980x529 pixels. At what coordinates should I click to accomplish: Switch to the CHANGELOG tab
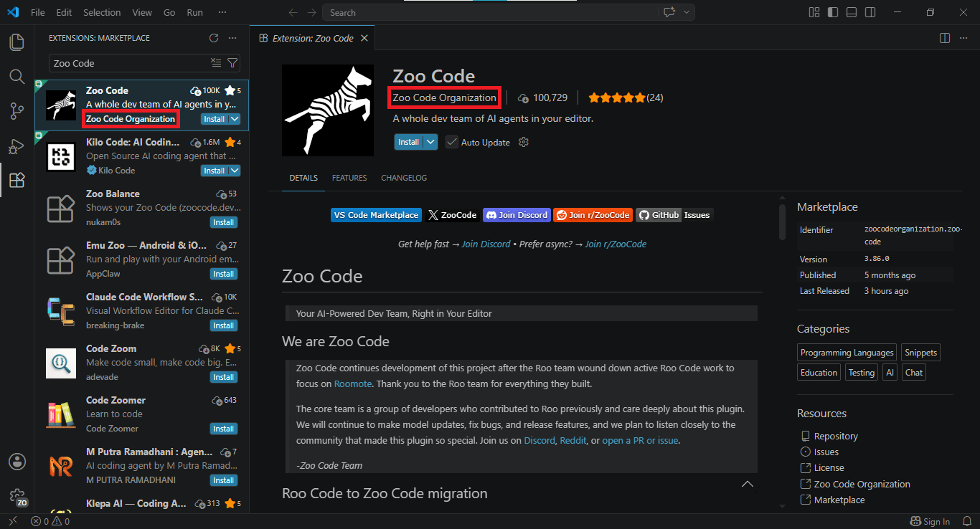(x=404, y=178)
